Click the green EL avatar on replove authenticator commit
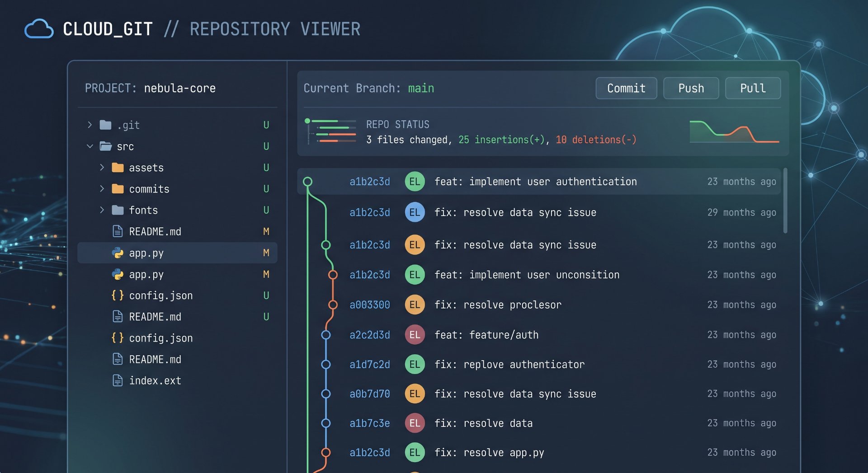Screen dimensions: 868x473 pos(415,364)
